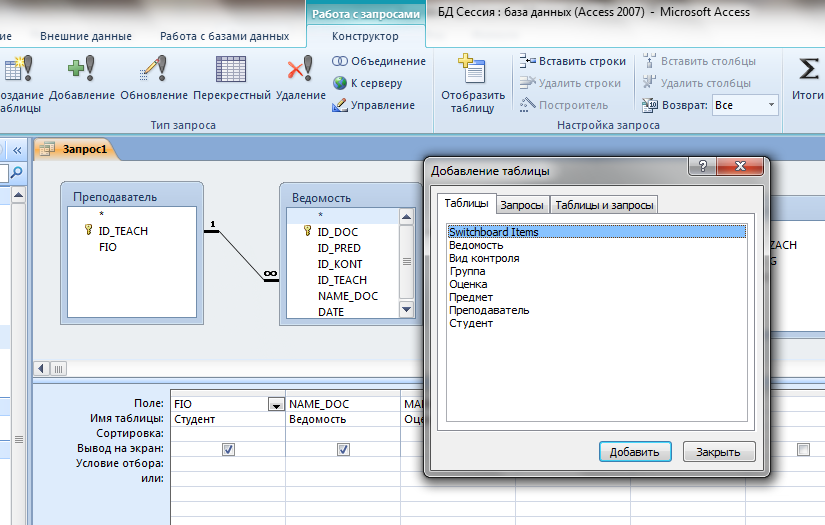825x525 pixels.
Task: Toggle the rightmost show checkbox in the grid
Action: tap(803, 450)
